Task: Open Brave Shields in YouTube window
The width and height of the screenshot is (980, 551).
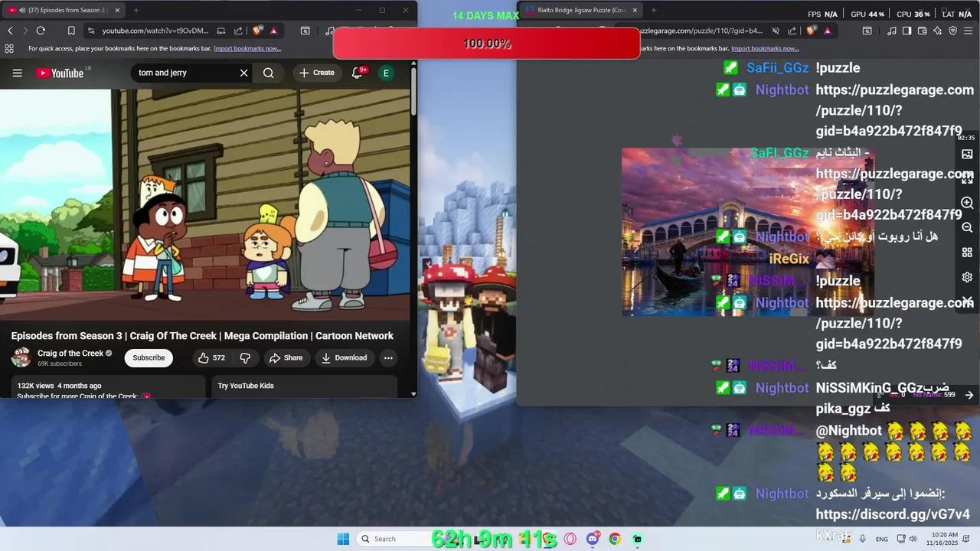Action: click(257, 31)
